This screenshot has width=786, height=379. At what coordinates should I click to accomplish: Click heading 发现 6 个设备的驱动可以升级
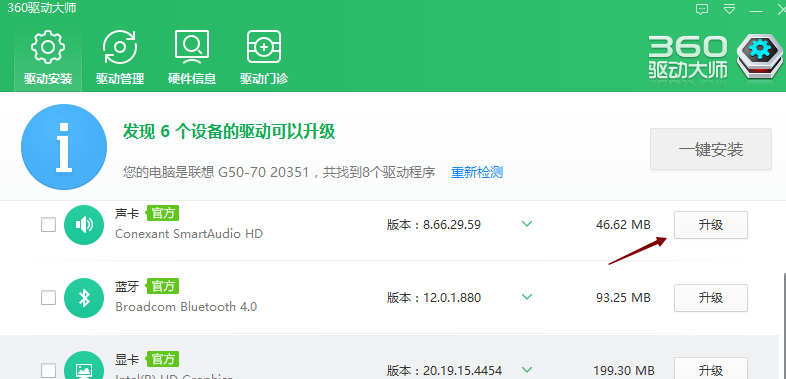[229, 132]
